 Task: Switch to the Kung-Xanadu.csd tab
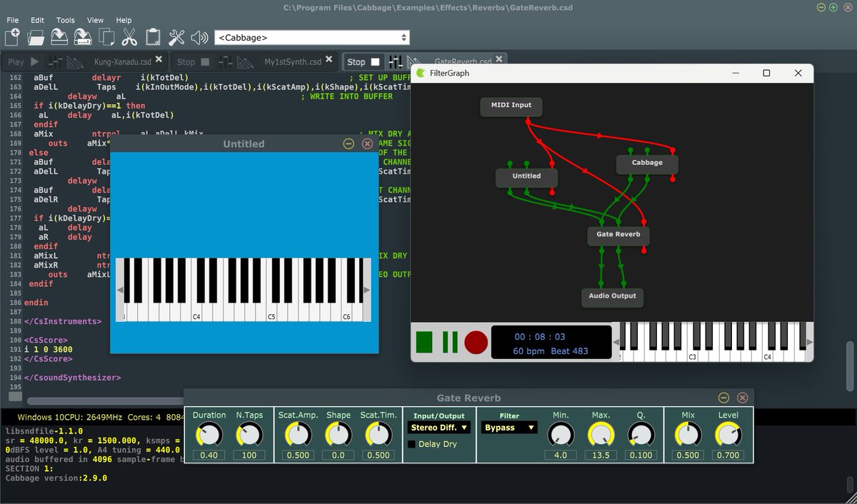click(123, 62)
